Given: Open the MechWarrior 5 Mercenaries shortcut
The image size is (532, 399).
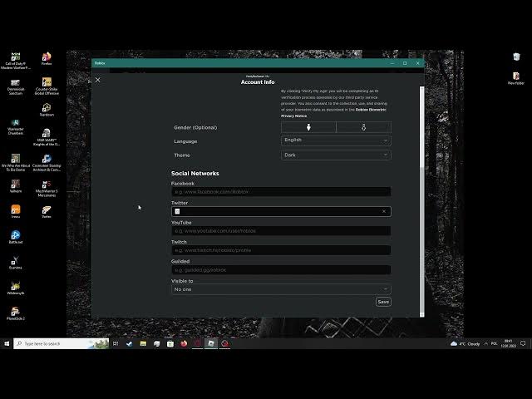Looking at the screenshot, I should (47, 189).
